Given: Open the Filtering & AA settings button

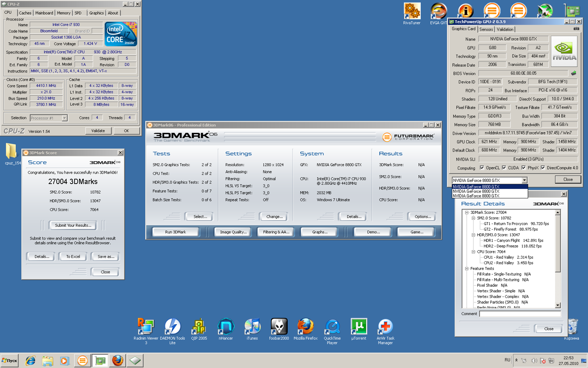Looking at the screenshot, I should 276,232.
